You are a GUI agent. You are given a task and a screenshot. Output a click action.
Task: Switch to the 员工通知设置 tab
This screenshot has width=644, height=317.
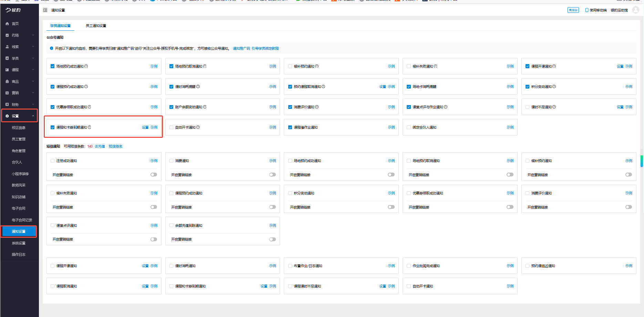[x=96, y=26]
